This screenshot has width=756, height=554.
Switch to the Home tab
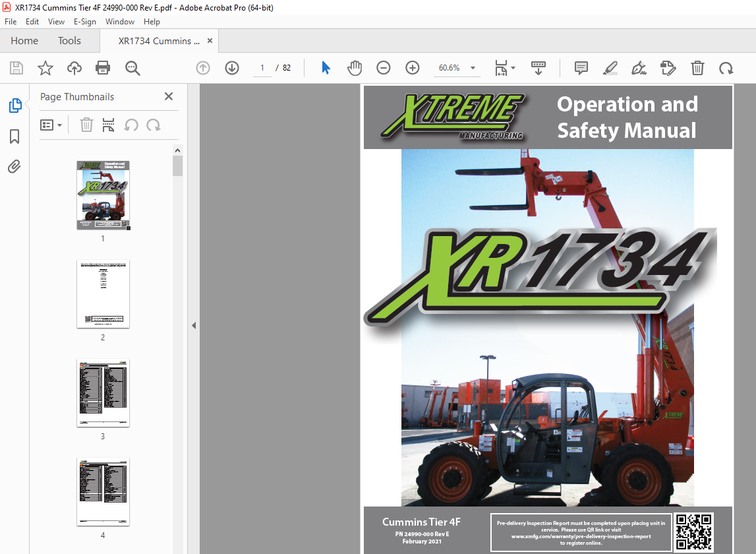click(24, 41)
